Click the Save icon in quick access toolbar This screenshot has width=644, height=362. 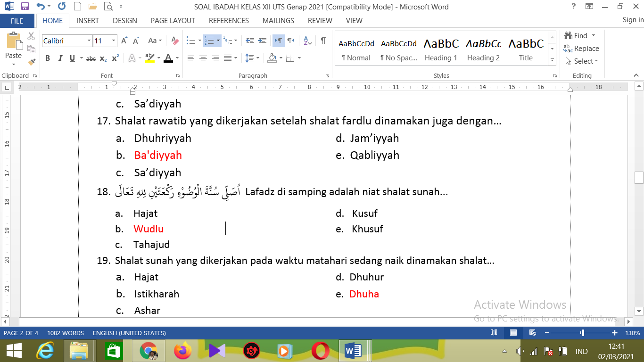coord(25,7)
